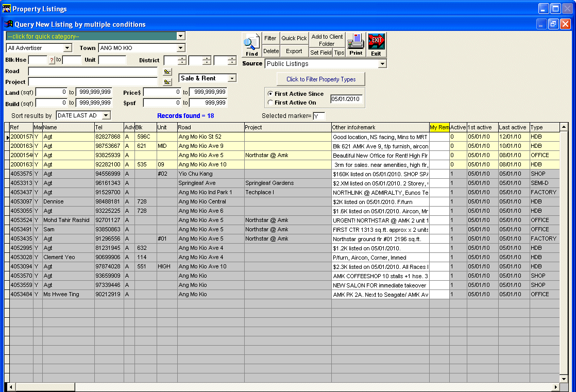Click the Name column header
The width and height of the screenshot is (576, 392).
(x=69, y=127)
